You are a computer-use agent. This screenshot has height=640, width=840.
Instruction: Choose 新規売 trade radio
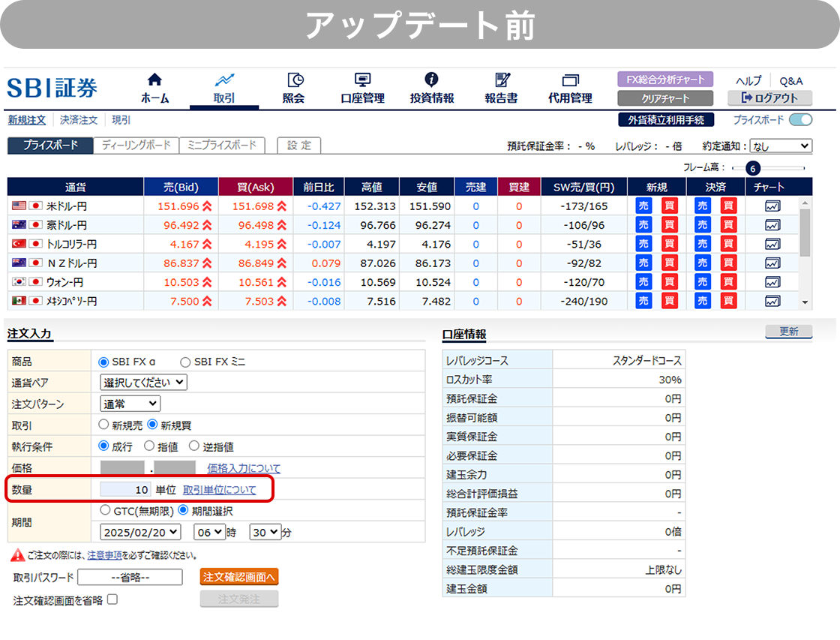tap(104, 425)
